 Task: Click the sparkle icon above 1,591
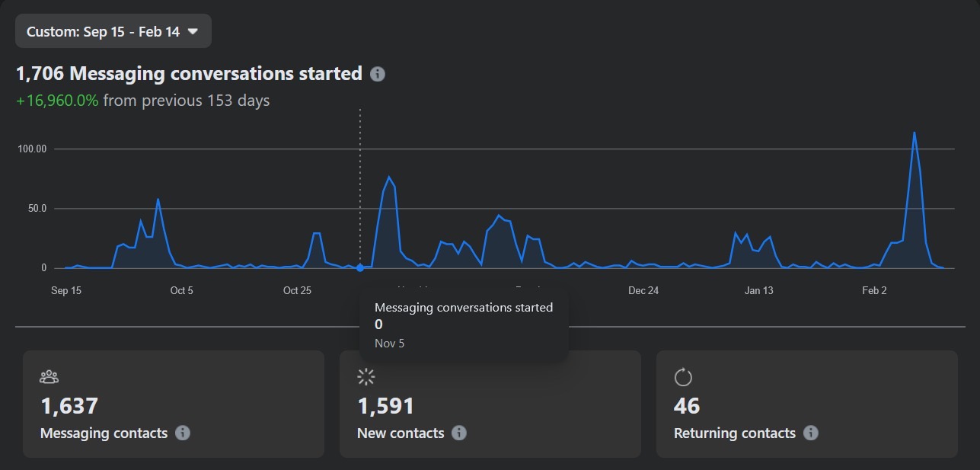point(366,376)
